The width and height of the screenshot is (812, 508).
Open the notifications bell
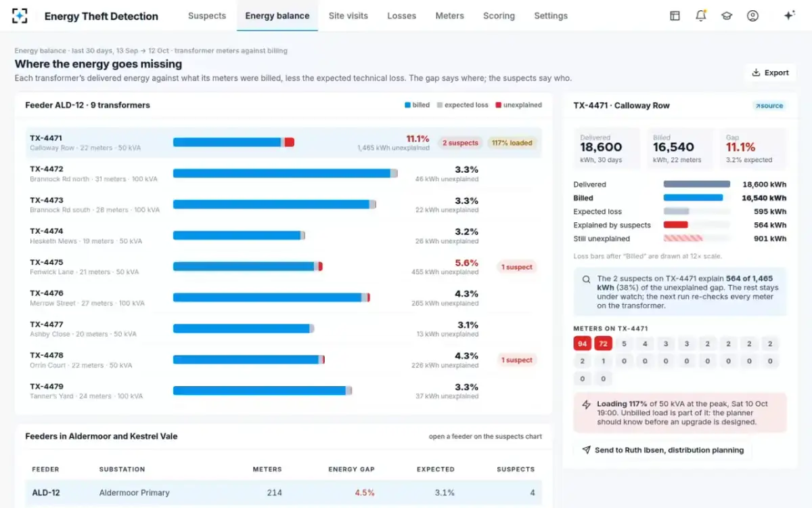click(701, 16)
